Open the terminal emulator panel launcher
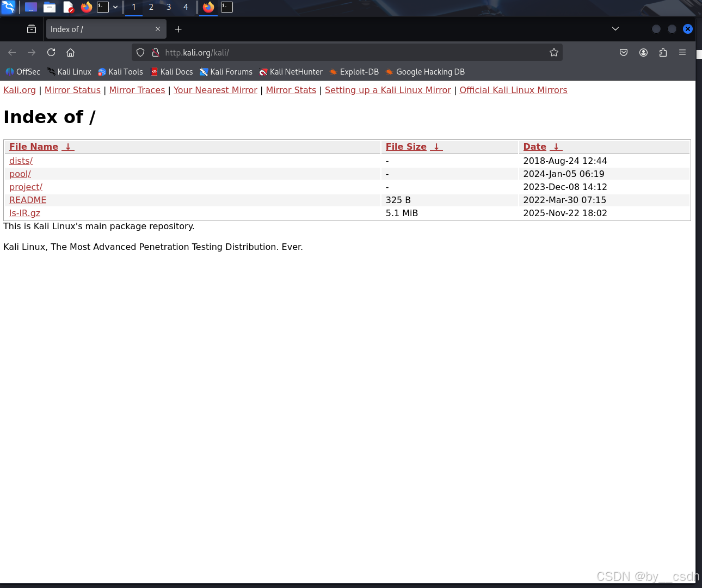 pyautogui.click(x=103, y=7)
